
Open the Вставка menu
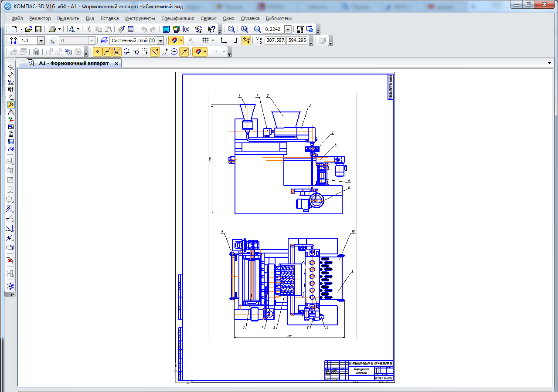point(109,18)
